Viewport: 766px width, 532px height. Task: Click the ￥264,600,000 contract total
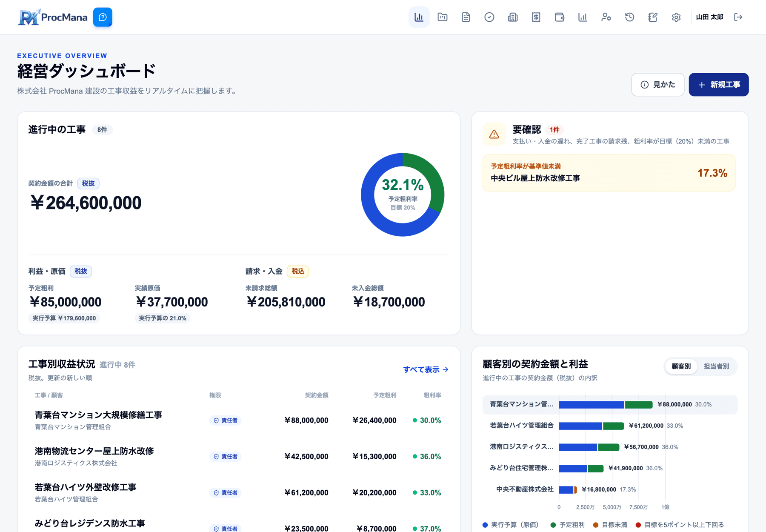pos(85,203)
